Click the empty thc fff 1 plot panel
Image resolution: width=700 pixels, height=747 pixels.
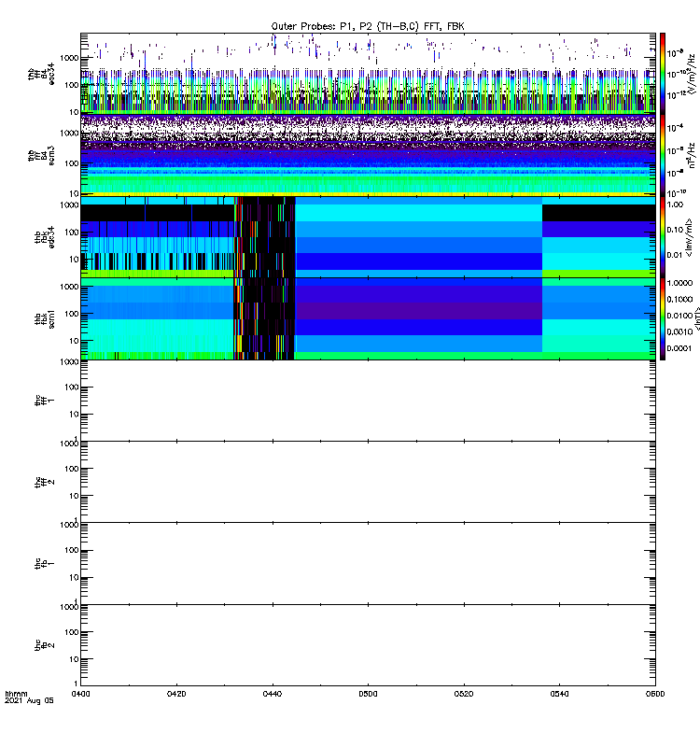368,401
